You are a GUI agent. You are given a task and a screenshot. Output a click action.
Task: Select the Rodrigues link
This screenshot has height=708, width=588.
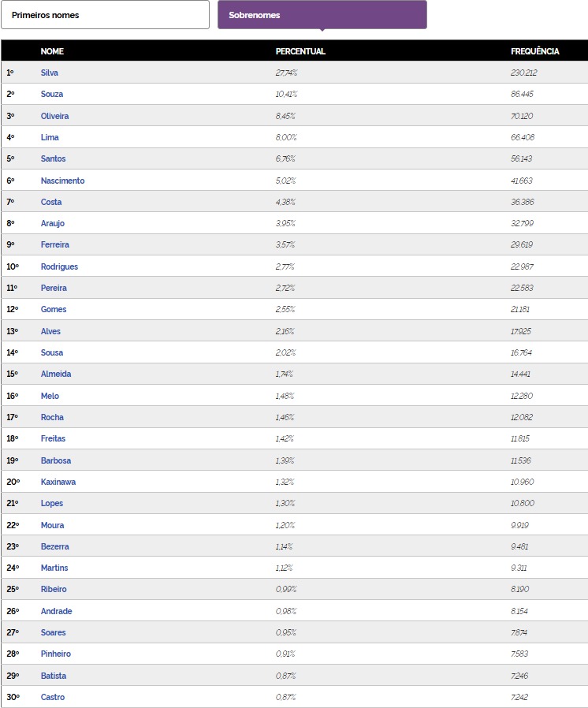60,266
